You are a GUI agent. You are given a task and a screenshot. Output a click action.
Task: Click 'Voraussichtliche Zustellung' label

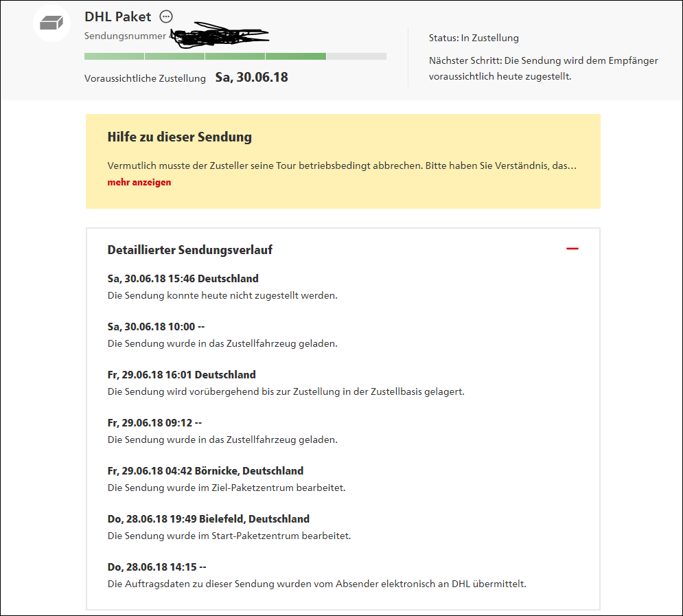tap(145, 78)
